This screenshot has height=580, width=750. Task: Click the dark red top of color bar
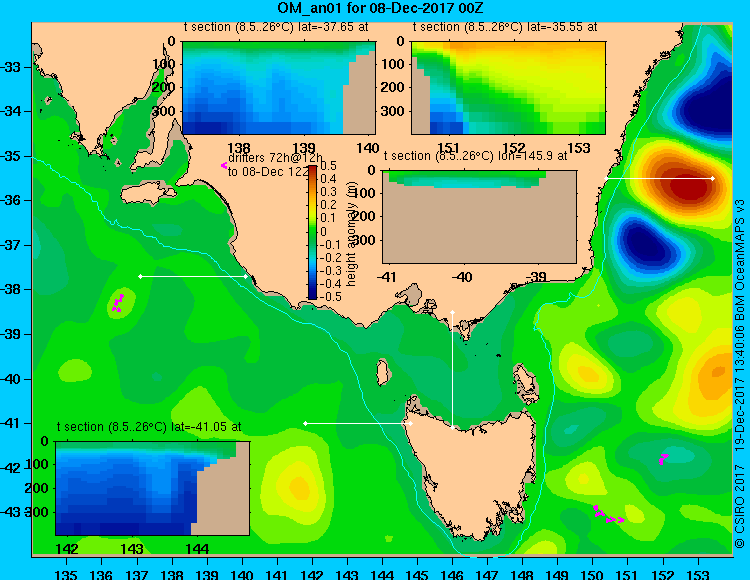[x=312, y=168]
